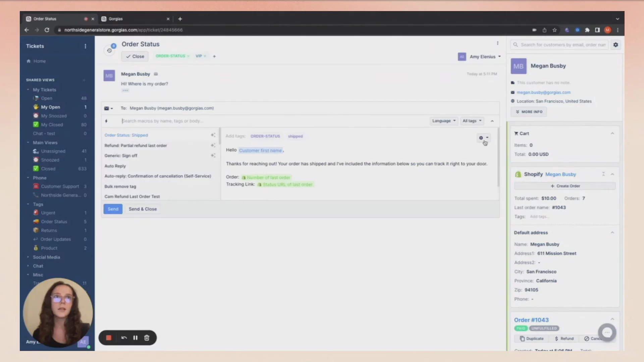Collapse the Main Views tree group
The width and height of the screenshot is (644, 362).
tap(28, 142)
